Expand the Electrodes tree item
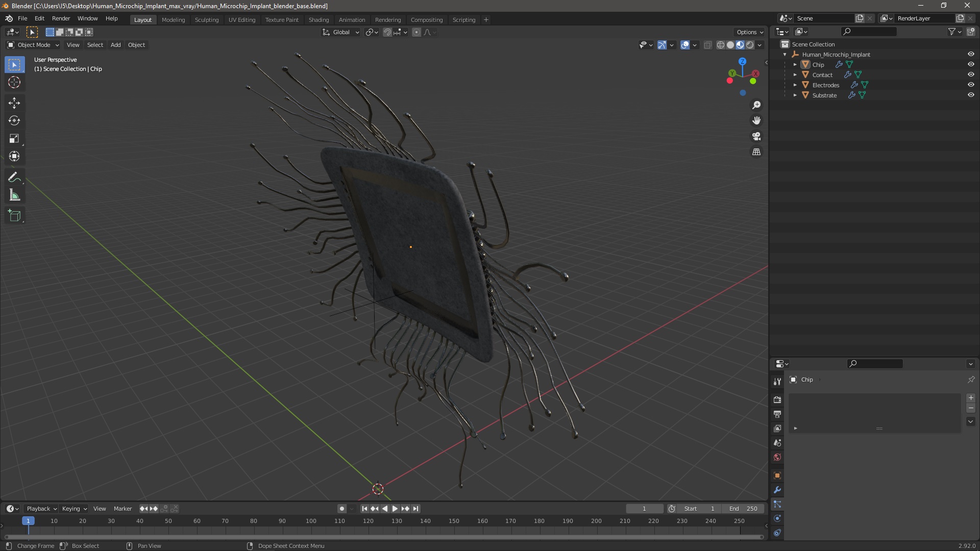The image size is (980, 551). (795, 85)
